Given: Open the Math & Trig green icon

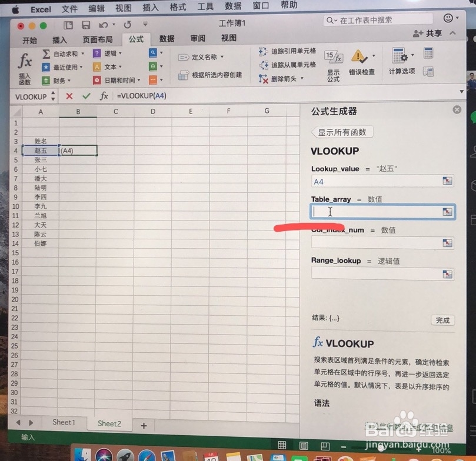Looking at the screenshot, I should tap(153, 66).
